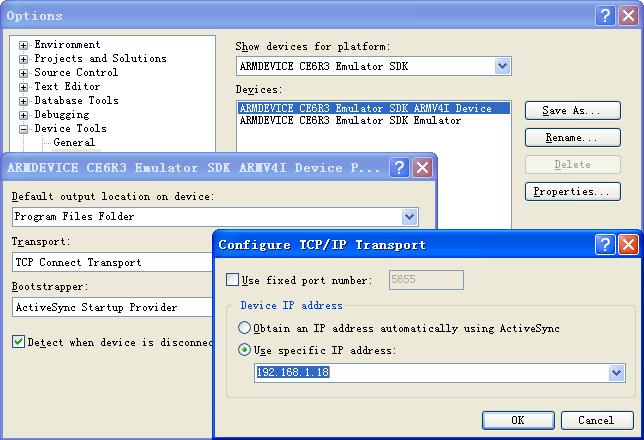Screen dimensions: 644x440
Task: Expand the Source Control node
Action: [23, 73]
